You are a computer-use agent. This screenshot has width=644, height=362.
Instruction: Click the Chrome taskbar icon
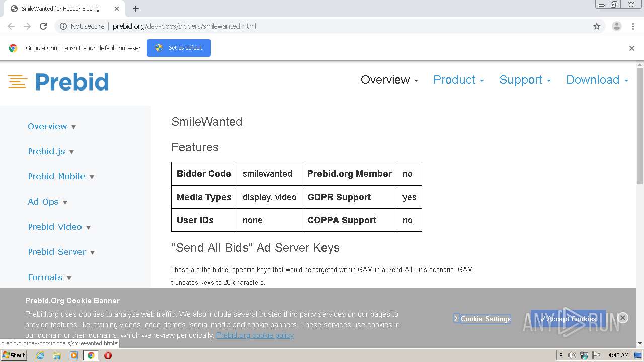pyautogui.click(x=91, y=355)
